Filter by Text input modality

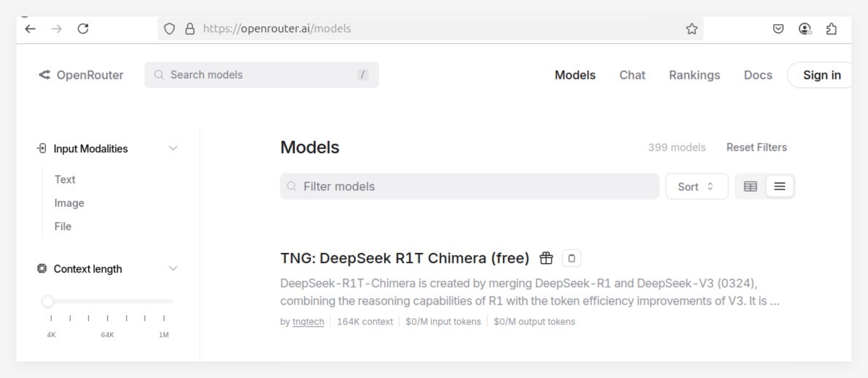tap(65, 180)
